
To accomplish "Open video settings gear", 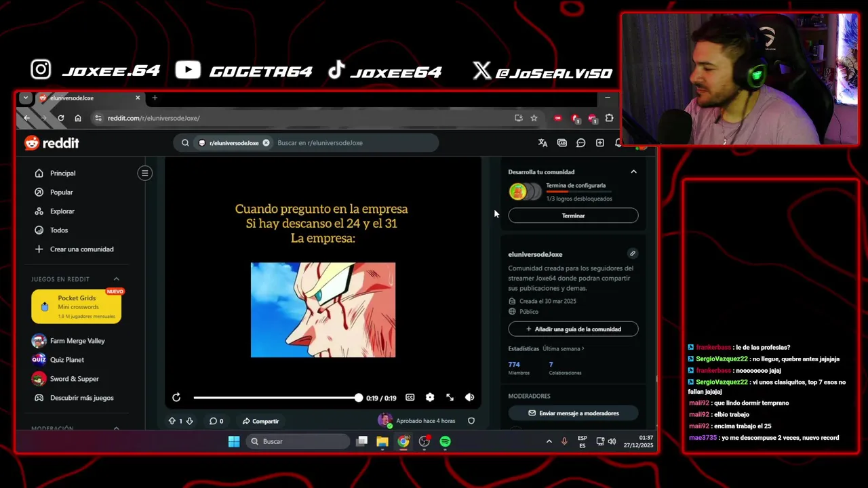I will click(x=429, y=398).
